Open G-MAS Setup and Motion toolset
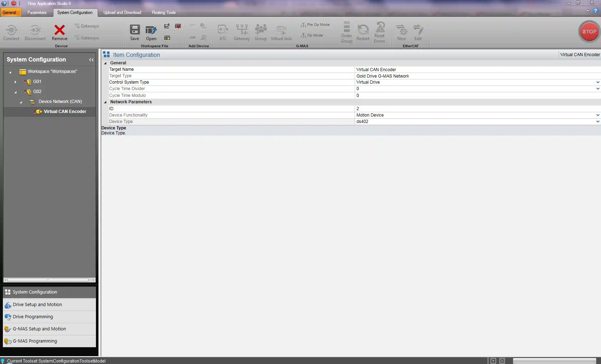The width and height of the screenshot is (601, 364). click(x=49, y=329)
